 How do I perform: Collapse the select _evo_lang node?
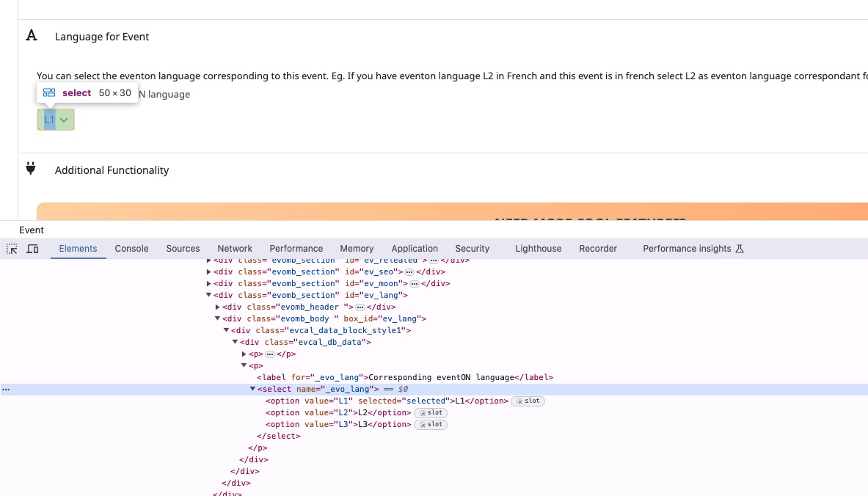[252, 389]
